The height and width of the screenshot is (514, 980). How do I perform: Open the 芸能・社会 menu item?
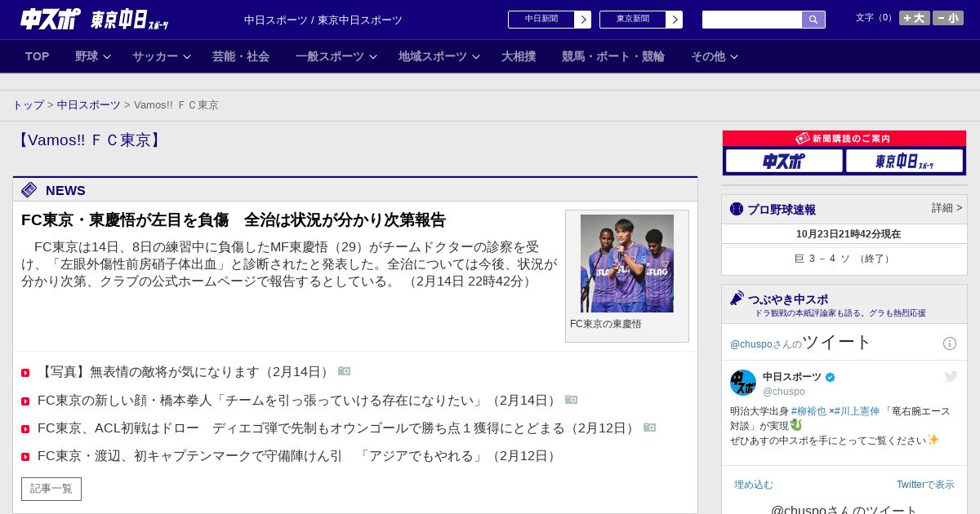pyautogui.click(x=241, y=56)
